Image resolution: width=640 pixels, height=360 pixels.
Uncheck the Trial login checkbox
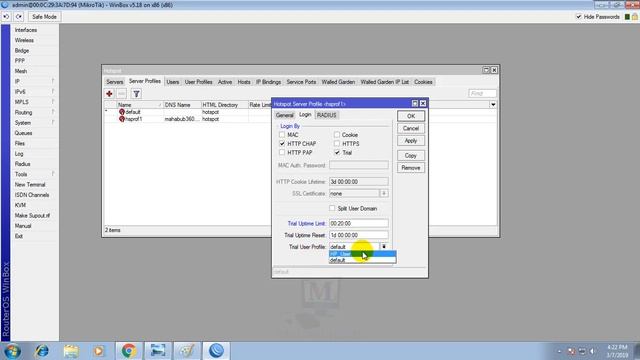click(337, 152)
